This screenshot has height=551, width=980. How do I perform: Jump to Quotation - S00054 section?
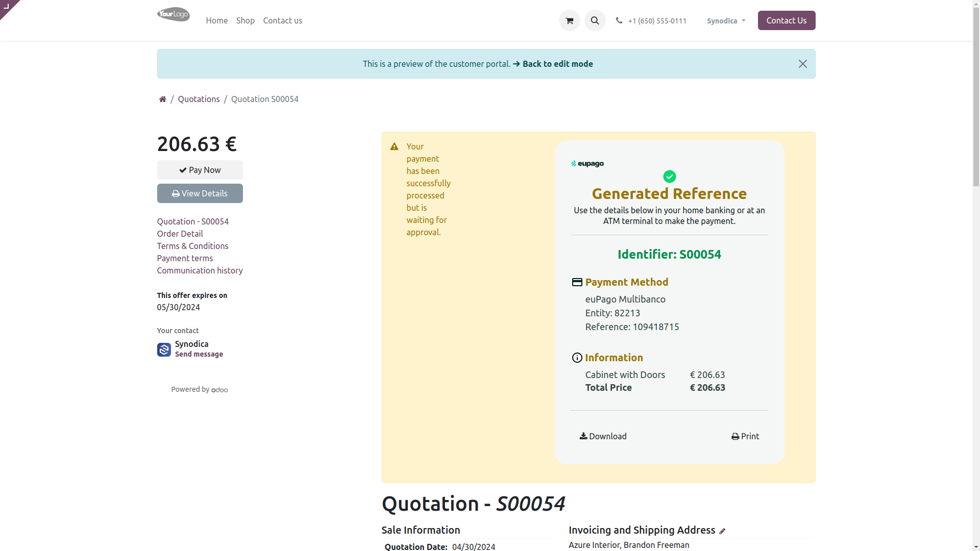(x=193, y=221)
